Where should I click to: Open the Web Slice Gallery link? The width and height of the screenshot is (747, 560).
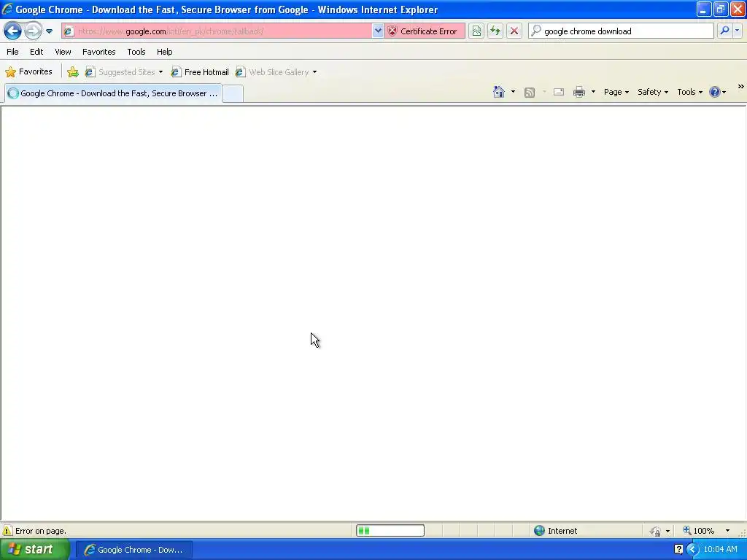[x=273, y=72]
